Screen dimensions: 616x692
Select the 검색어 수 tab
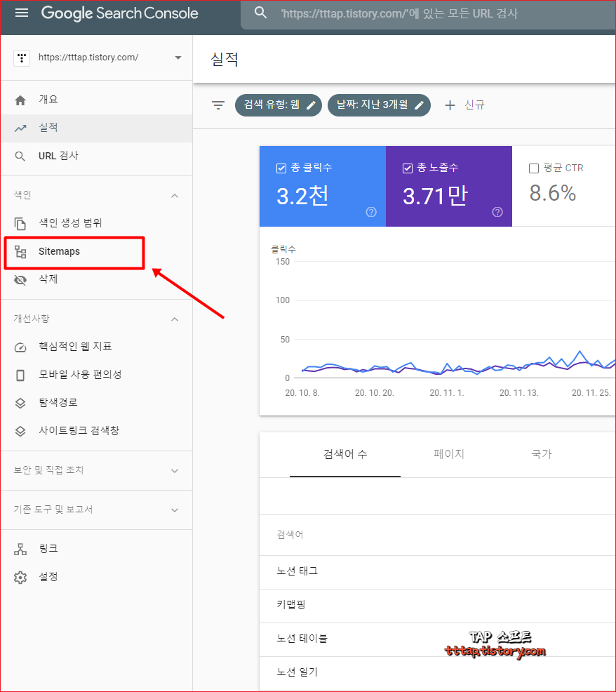pos(345,455)
